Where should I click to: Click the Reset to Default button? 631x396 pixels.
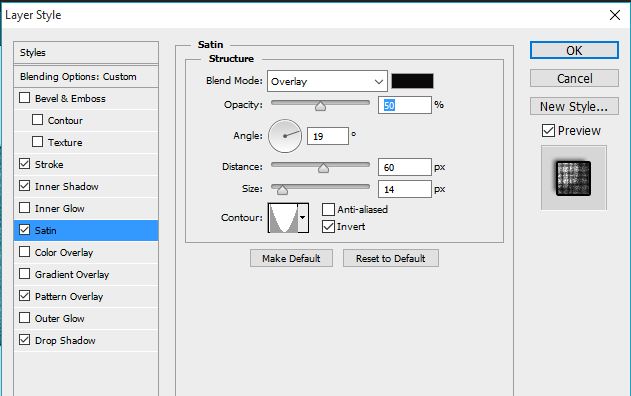(391, 258)
